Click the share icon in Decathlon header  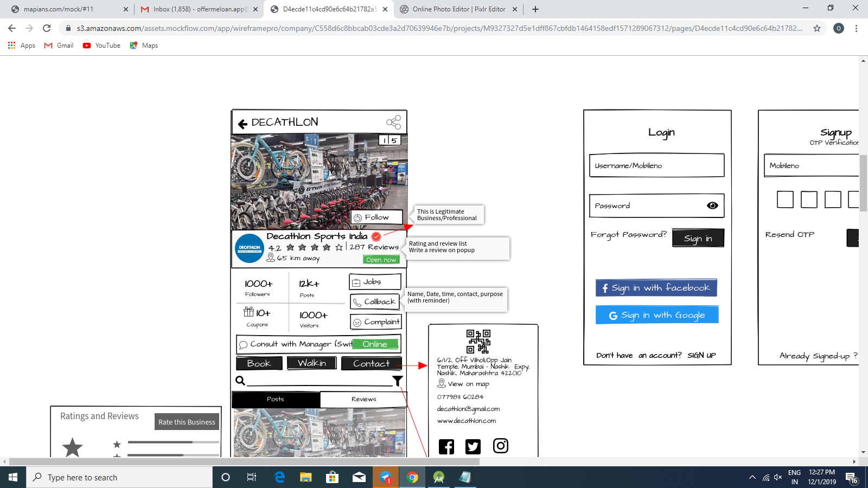tap(394, 122)
